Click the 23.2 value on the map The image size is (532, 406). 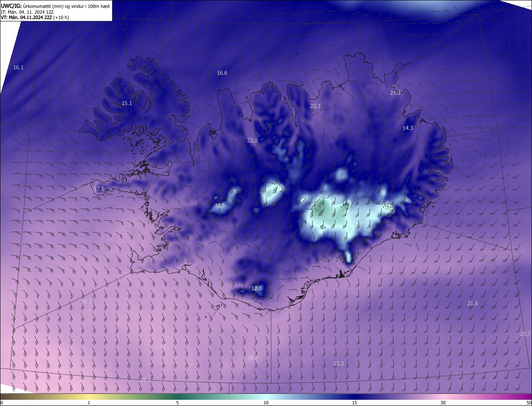click(x=339, y=364)
